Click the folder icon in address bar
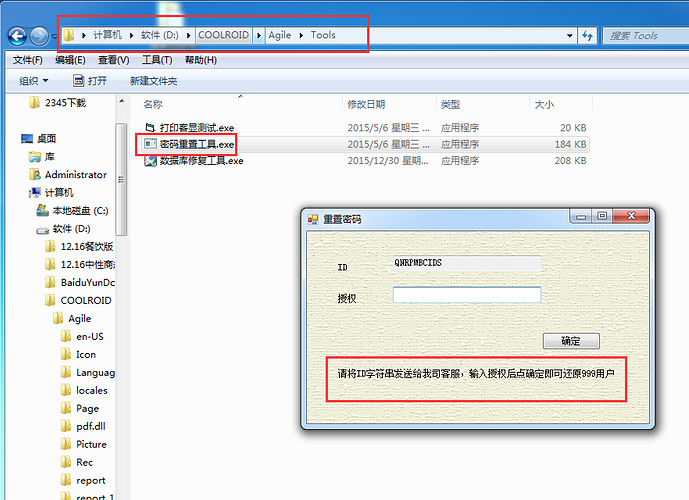 pyautogui.click(x=69, y=35)
